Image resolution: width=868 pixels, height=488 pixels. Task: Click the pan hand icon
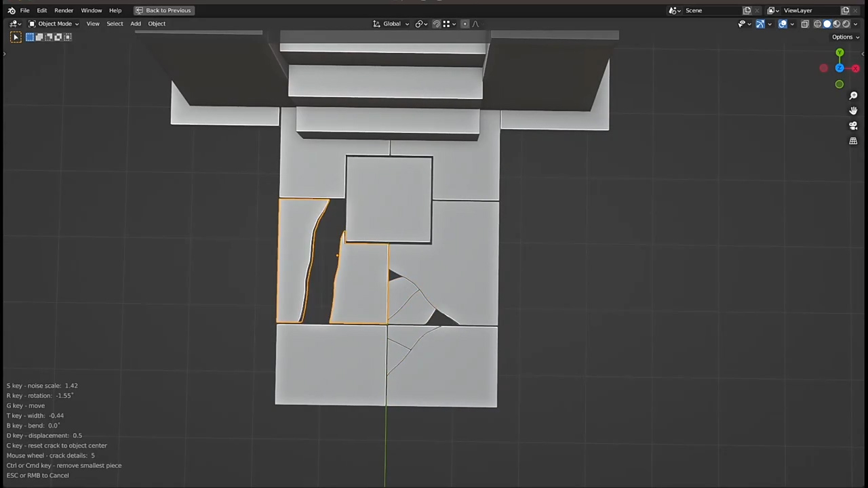pyautogui.click(x=853, y=110)
